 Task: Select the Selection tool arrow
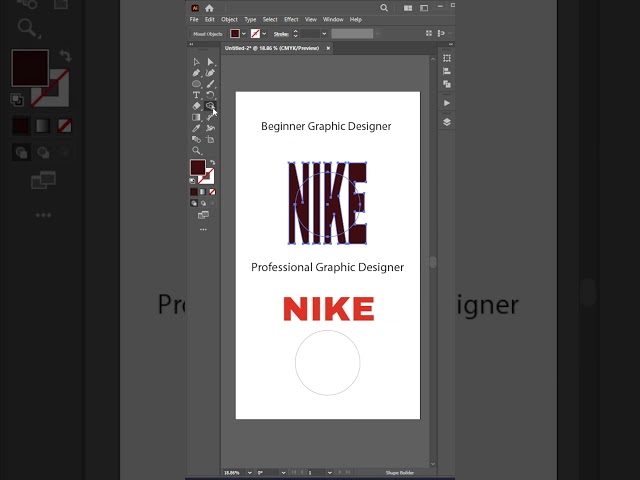coord(196,62)
